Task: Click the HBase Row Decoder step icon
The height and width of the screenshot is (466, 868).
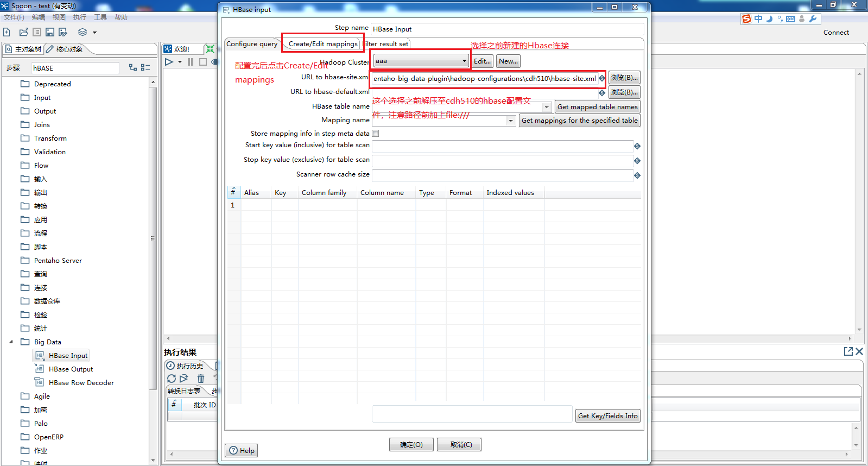Action: pos(40,382)
